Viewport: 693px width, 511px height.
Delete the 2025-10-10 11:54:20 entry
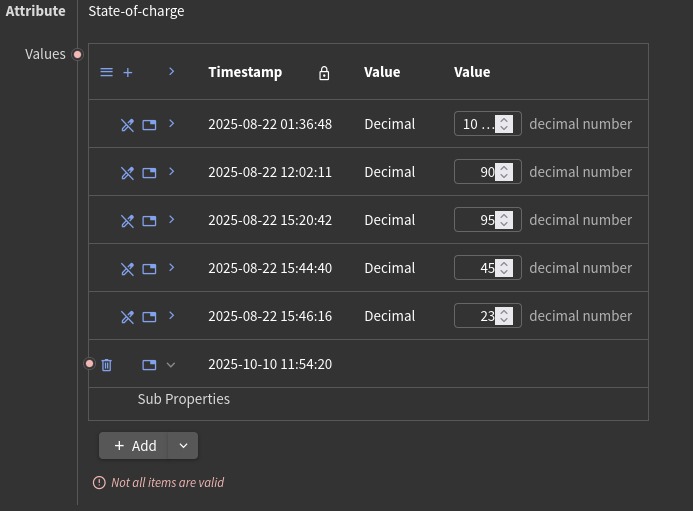(107, 365)
